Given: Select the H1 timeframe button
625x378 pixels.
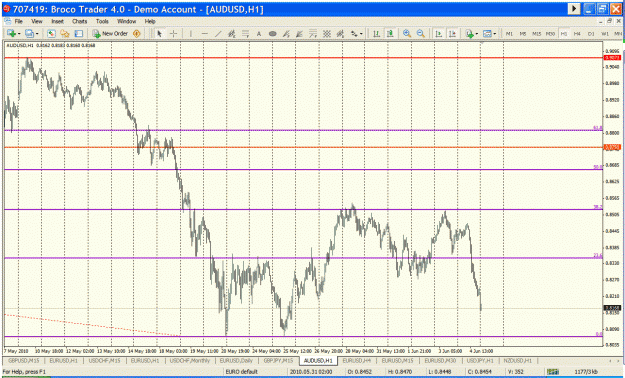Looking at the screenshot, I should click(x=564, y=34).
